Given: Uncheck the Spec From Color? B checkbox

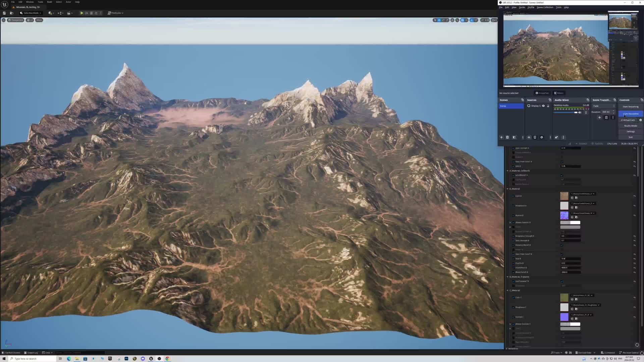Looking at the screenshot, I should coord(562,254).
